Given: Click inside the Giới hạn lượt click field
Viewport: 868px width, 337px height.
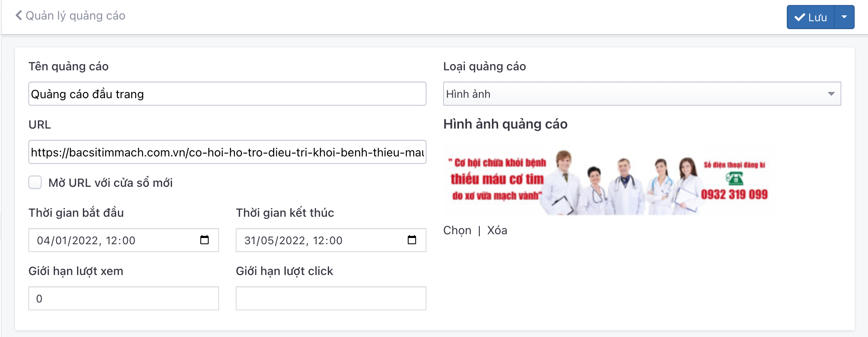Looking at the screenshot, I should point(331,298).
